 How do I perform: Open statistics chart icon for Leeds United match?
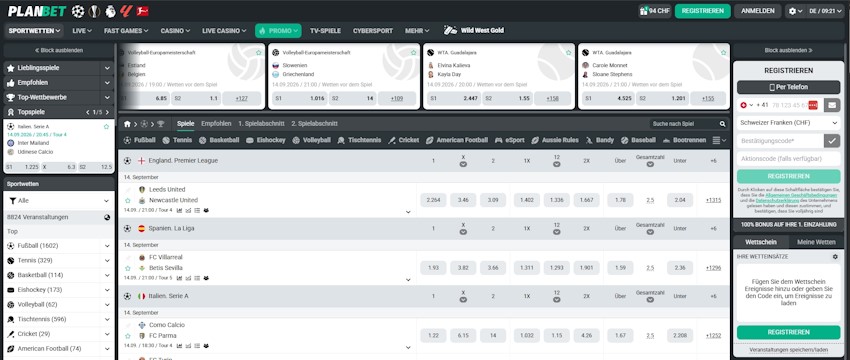point(179,210)
